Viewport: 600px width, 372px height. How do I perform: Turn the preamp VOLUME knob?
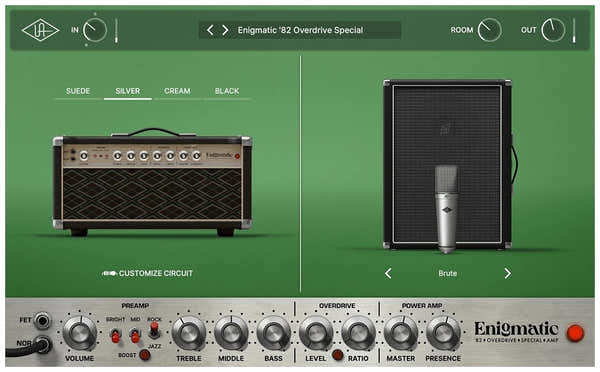80,333
